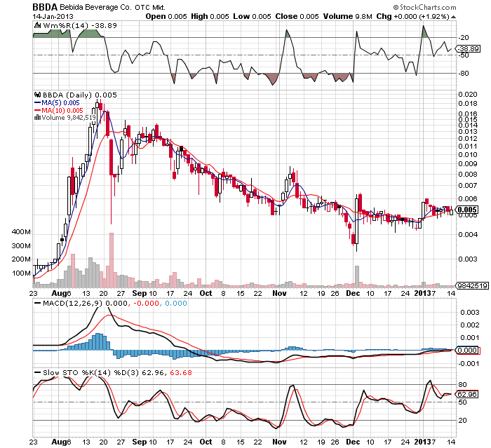Click the Close 0.005 header value

pyautogui.click(x=297, y=16)
